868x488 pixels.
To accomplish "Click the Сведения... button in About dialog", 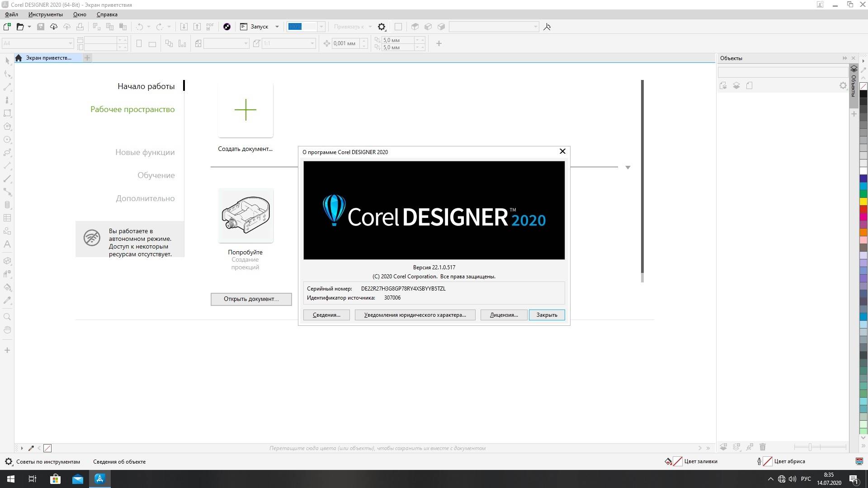I will [x=326, y=315].
